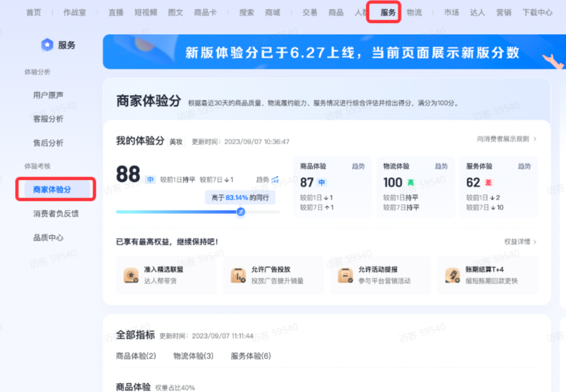
Task: Click the score progress slider handle
Action: [240, 212]
